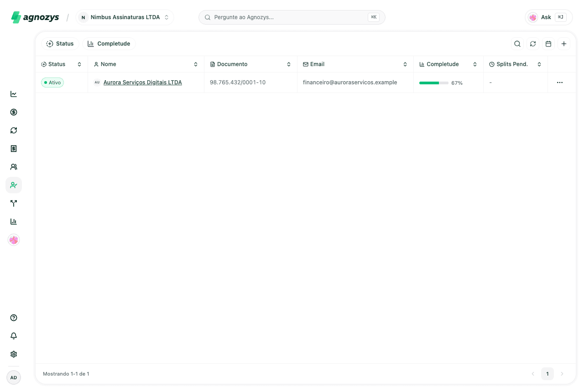Open the customers group sidebar icon
Image resolution: width=584 pixels, height=392 pixels.
click(x=14, y=167)
